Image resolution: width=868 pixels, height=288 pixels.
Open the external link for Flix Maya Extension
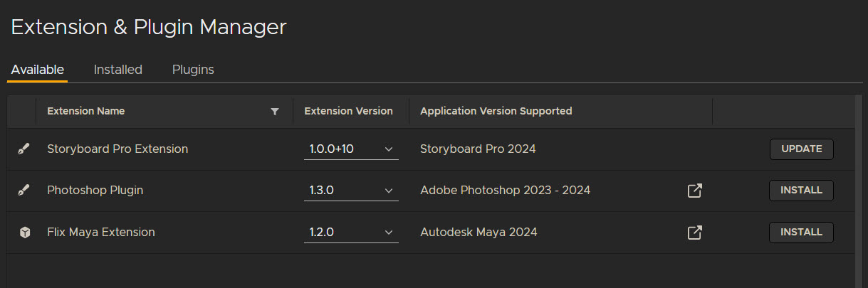pos(694,233)
